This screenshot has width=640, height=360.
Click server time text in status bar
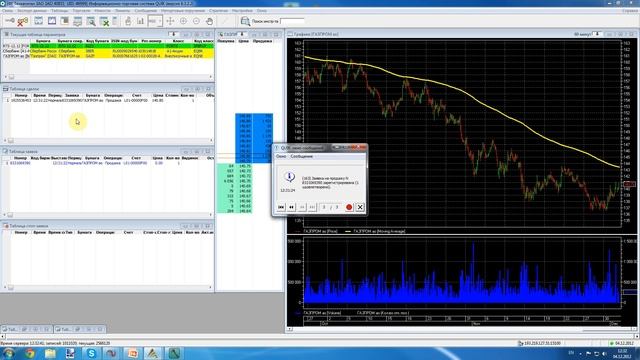(55, 343)
